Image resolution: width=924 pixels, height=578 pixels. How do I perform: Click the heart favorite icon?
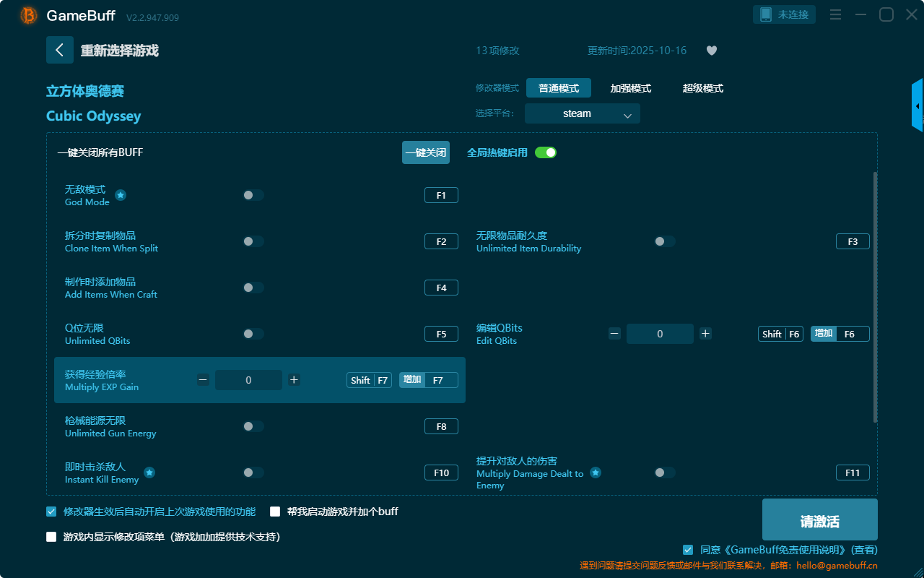pos(712,51)
